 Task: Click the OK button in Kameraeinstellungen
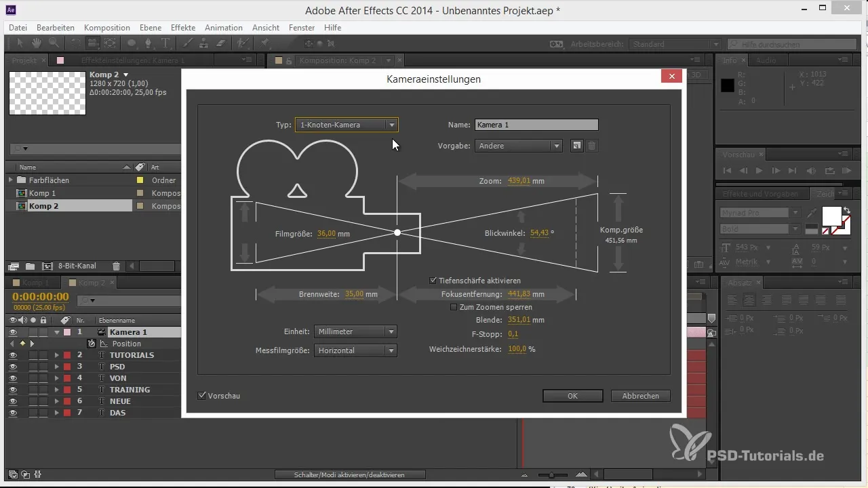click(573, 396)
